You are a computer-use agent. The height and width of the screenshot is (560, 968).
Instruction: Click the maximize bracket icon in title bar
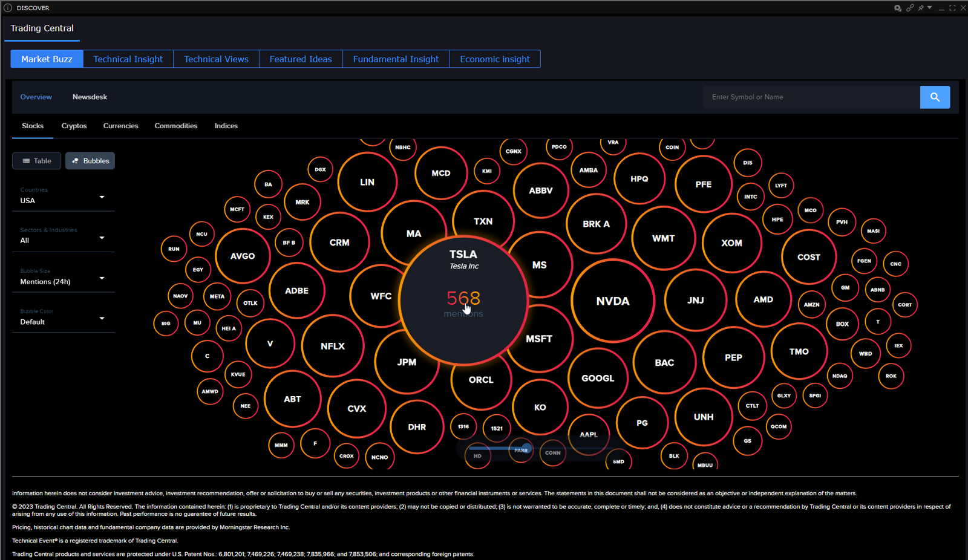(952, 8)
